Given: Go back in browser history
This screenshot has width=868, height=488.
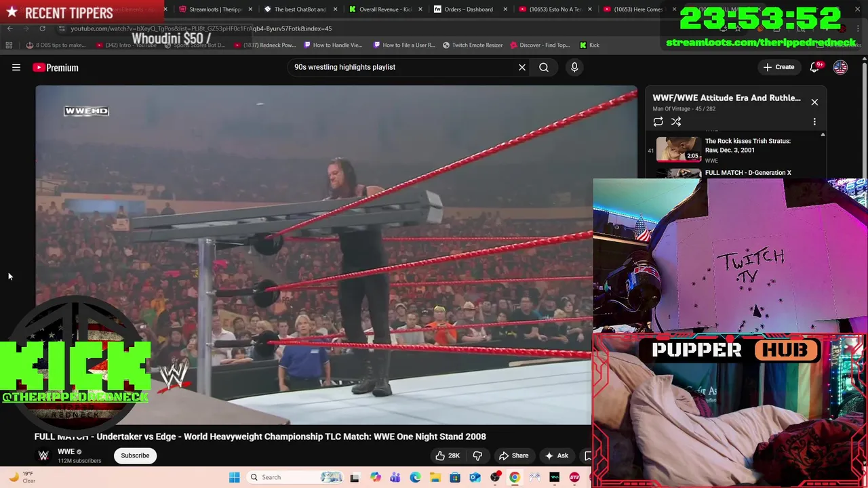Looking at the screenshot, I should coord(9,28).
